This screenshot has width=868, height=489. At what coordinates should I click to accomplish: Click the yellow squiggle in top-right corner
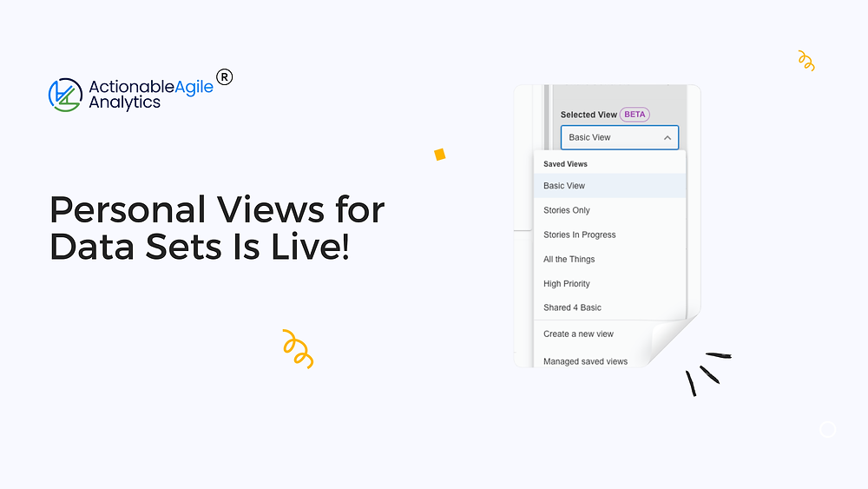click(x=806, y=61)
